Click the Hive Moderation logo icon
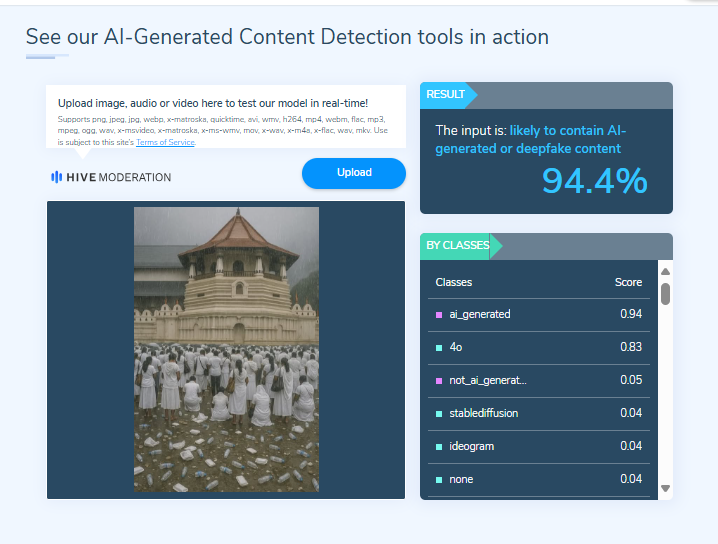 [56, 177]
